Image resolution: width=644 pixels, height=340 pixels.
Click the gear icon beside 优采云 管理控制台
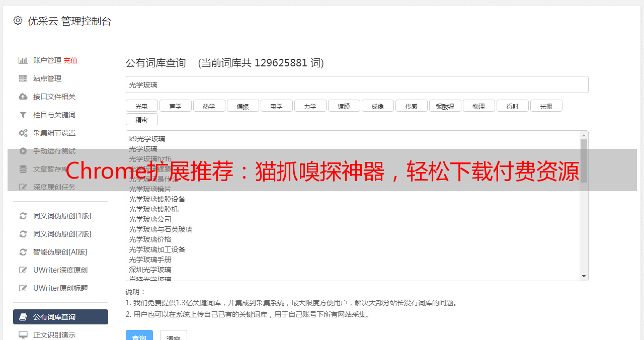(18, 21)
